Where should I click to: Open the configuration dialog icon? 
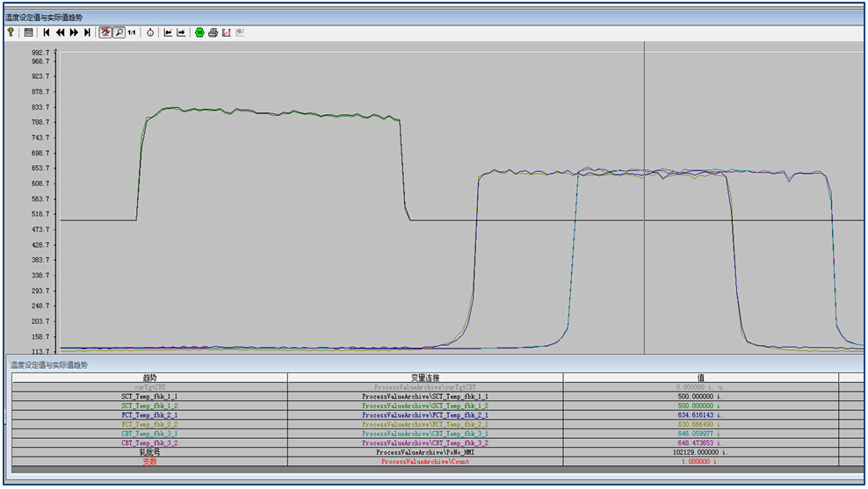[x=29, y=32]
